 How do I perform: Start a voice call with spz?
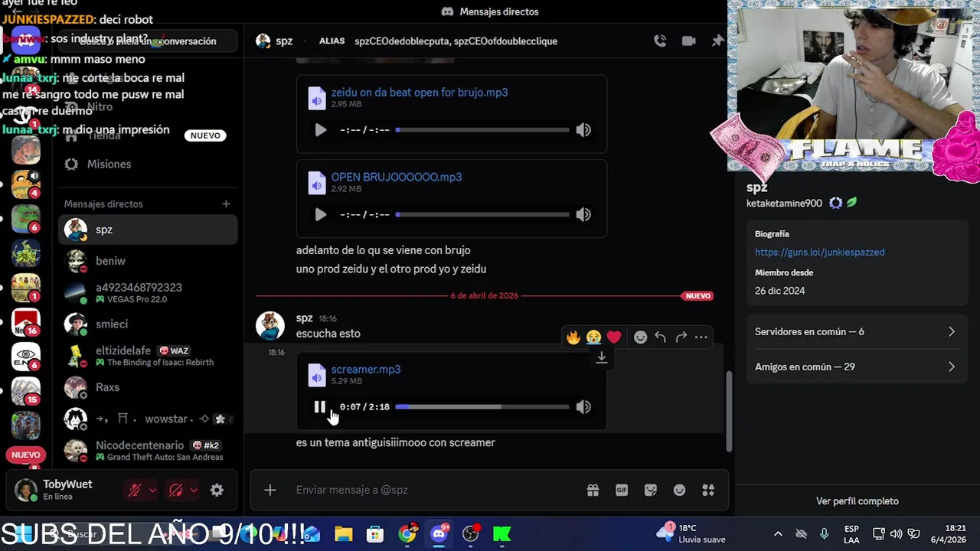pyautogui.click(x=660, y=41)
